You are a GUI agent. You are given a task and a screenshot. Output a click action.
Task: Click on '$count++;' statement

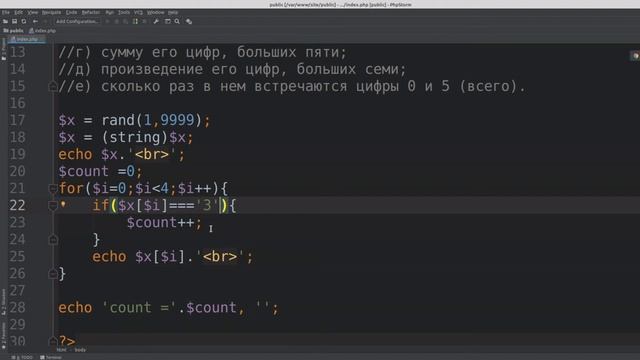coord(164,223)
